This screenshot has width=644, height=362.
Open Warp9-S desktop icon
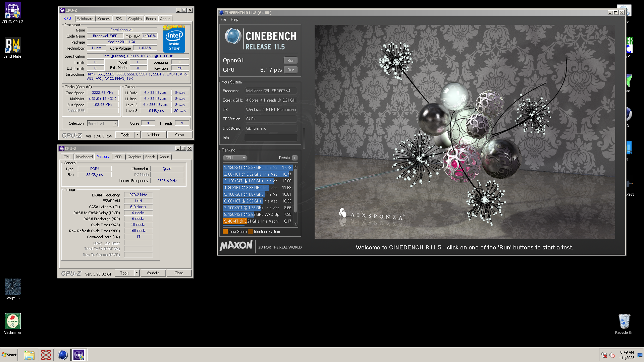(x=12, y=289)
